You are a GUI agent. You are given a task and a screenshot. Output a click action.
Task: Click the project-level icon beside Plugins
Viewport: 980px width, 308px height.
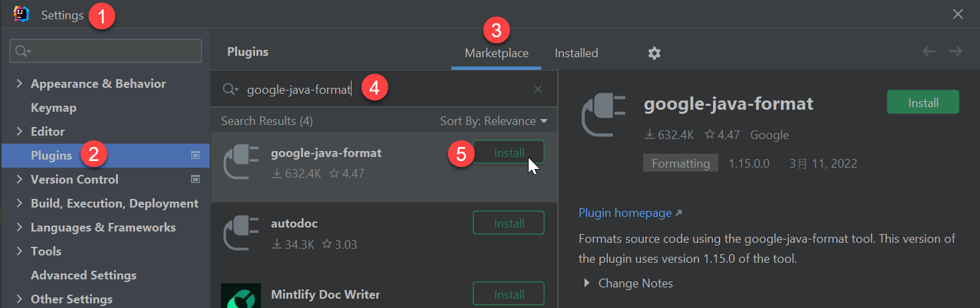click(196, 155)
